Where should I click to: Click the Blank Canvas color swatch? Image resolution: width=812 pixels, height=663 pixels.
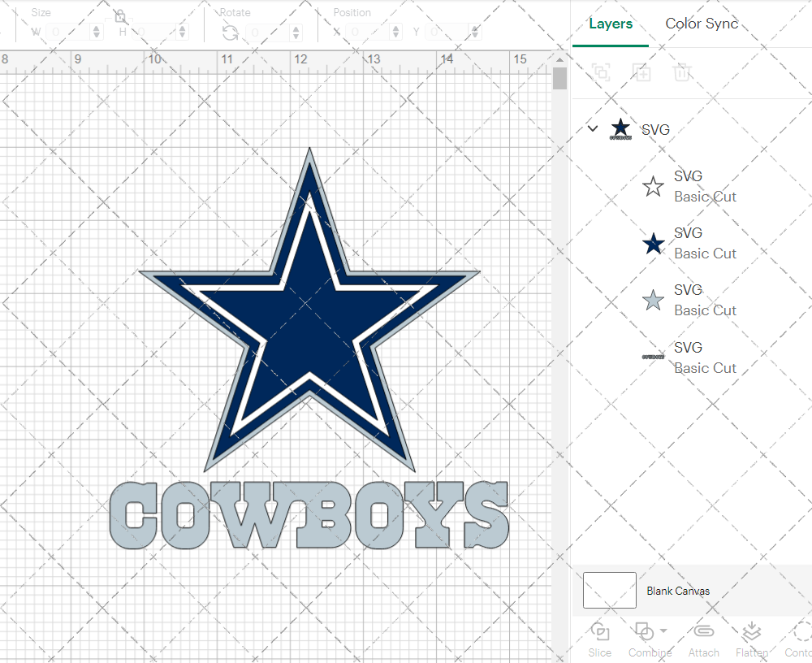pyautogui.click(x=609, y=591)
